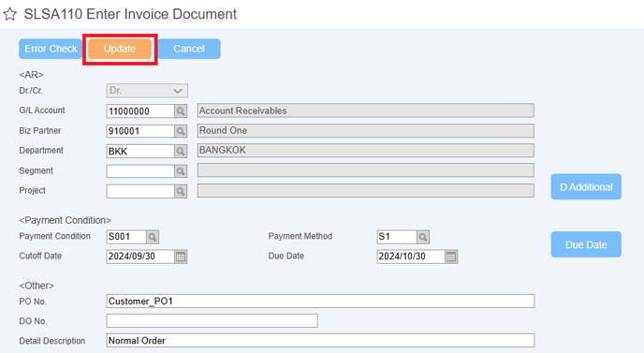Image resolution: width=644 pixels, height=353 pixels.
Task: Click the orange Update button
Action: [120, 49]
